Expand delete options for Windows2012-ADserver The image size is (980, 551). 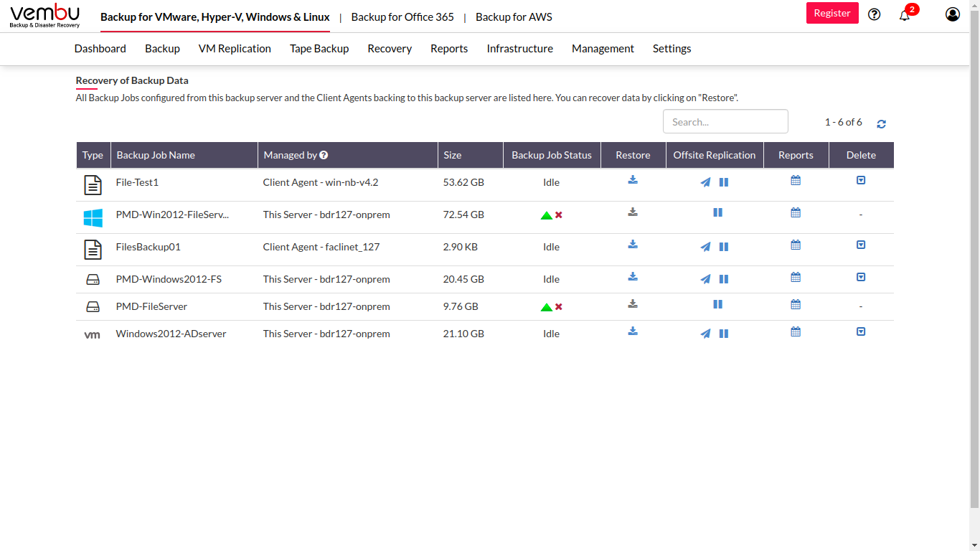tap(861, 331)
